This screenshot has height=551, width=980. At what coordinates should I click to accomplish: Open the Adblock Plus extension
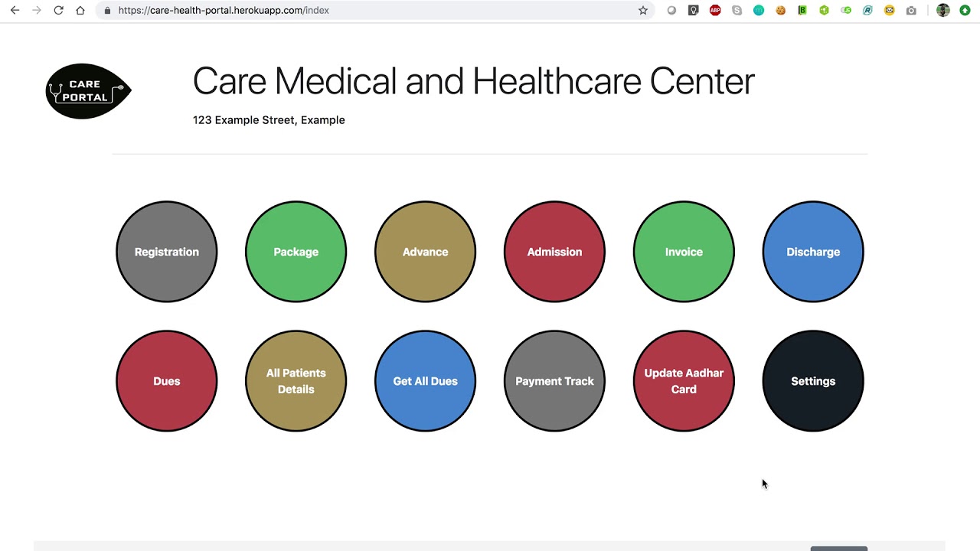coord(715,11)
